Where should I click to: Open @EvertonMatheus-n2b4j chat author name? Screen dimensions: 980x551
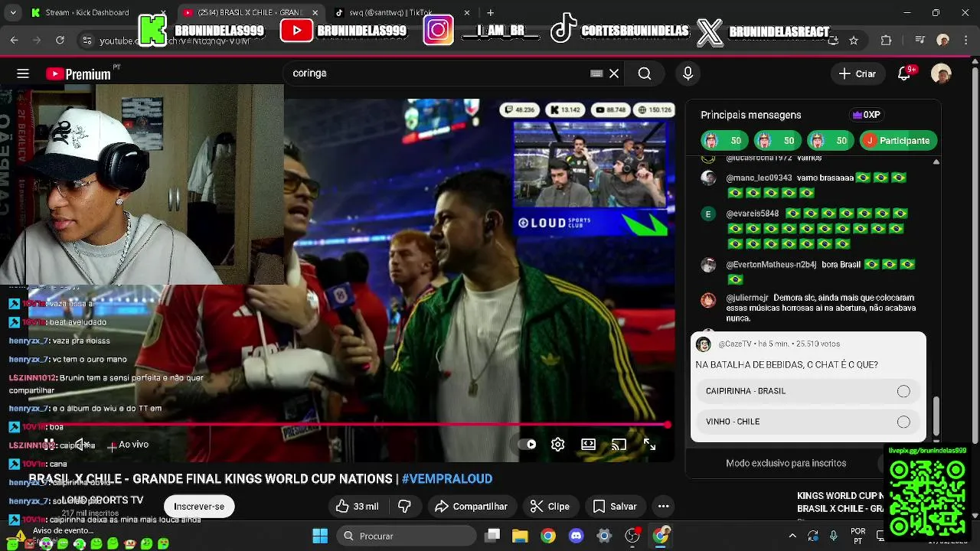tap(770, 265)
